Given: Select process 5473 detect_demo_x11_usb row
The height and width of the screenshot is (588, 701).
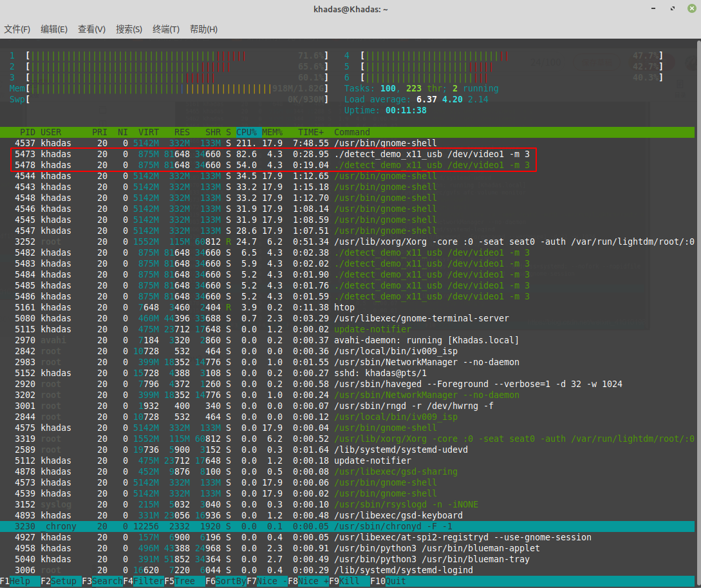Looking at the screenshot, I should pyautogui.click(x=348, y=155).
